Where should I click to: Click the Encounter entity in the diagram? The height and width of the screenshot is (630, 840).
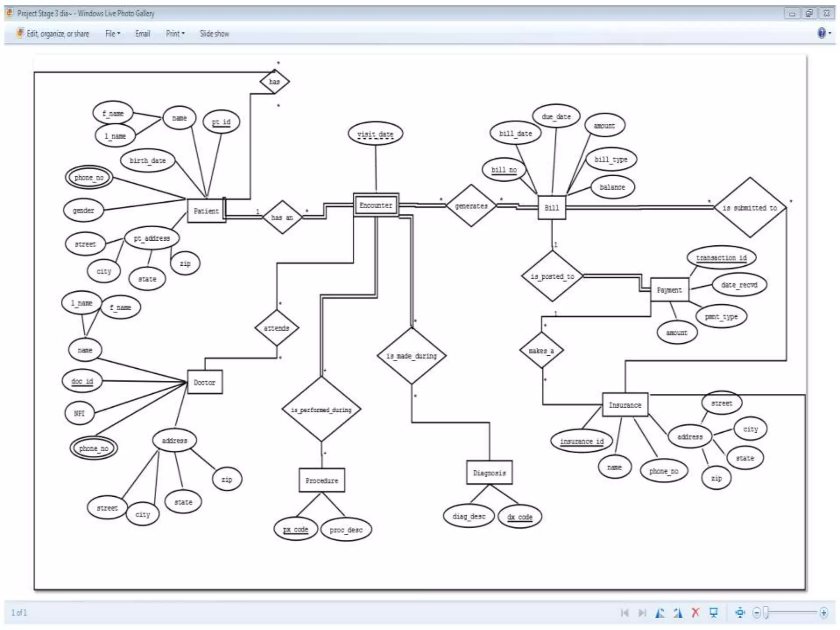pyautogui.click(x=376, y=205)
